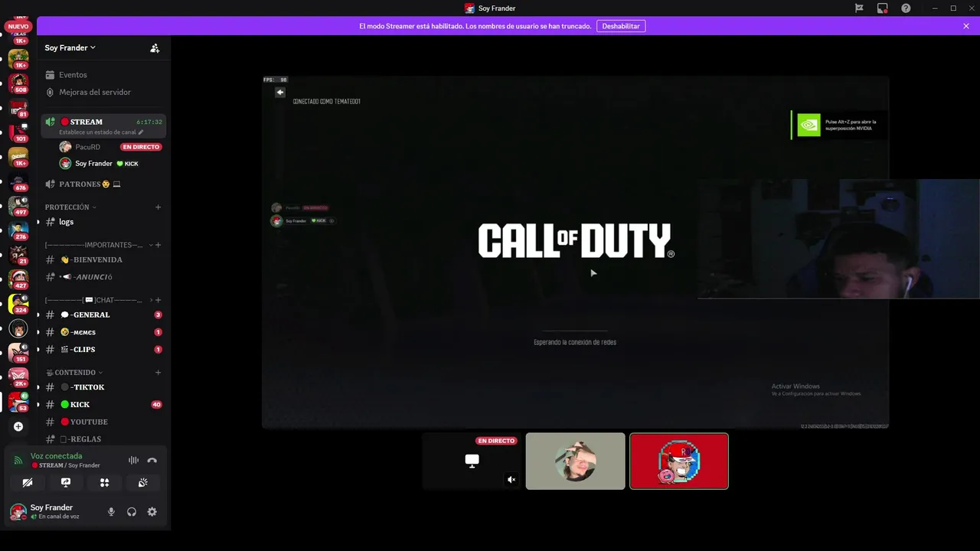980x551 pixels.
Task: Disconnect from voice with the hang-up icon
Action: [x=152, y=460]
